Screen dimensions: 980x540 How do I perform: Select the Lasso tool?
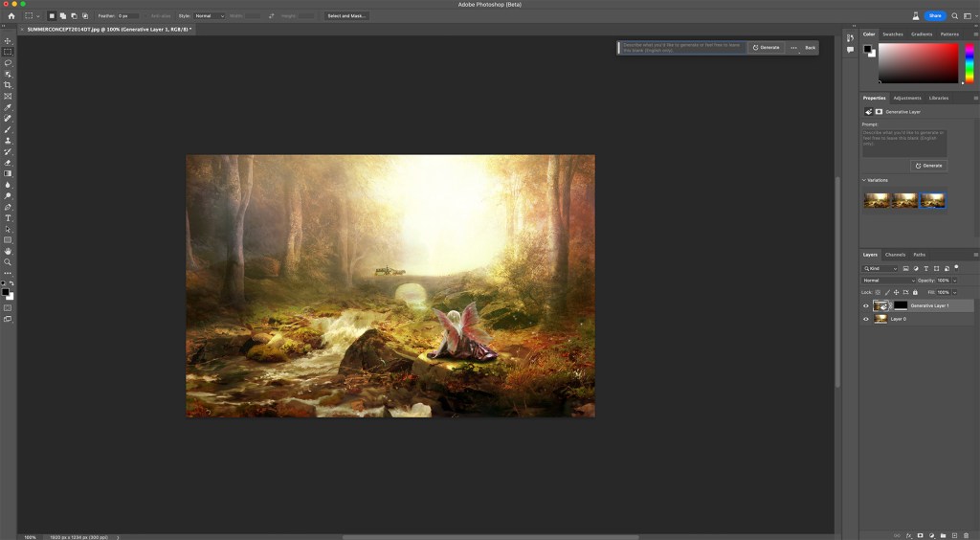pyautogui.click(x=8, y=63)
